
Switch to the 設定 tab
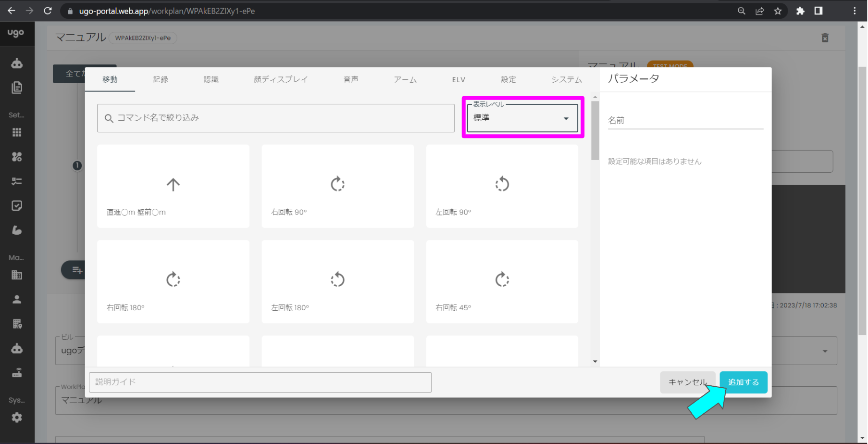click(x=508, y=79)
